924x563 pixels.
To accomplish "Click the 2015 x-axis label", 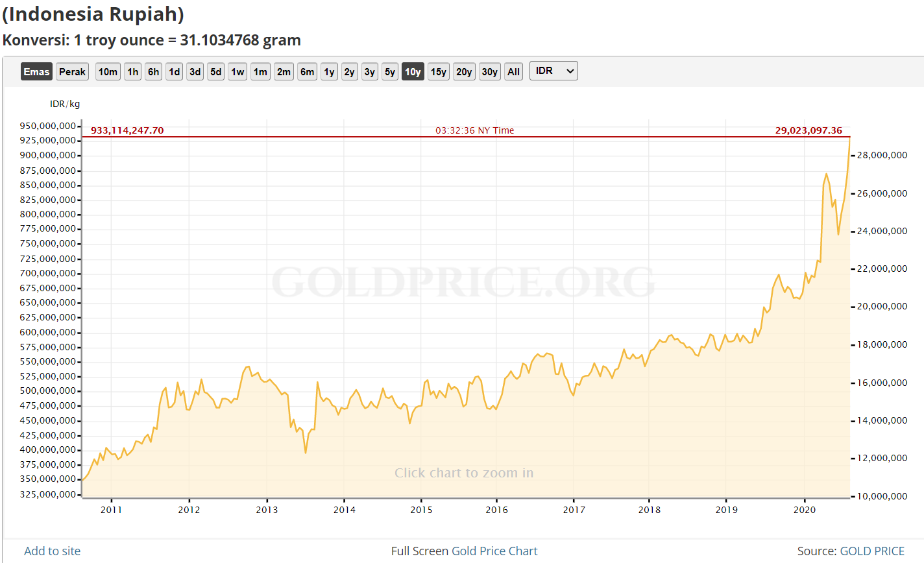I will 421,510.
